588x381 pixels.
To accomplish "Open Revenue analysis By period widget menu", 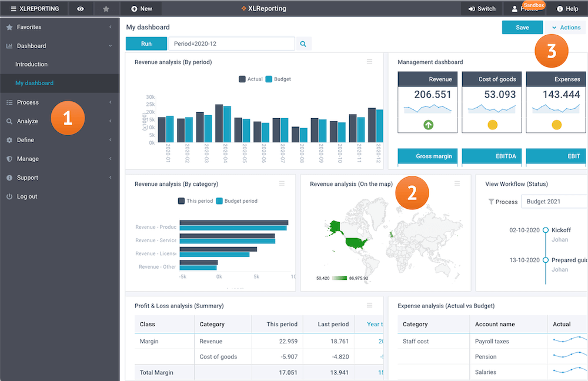I will (370, 62).
